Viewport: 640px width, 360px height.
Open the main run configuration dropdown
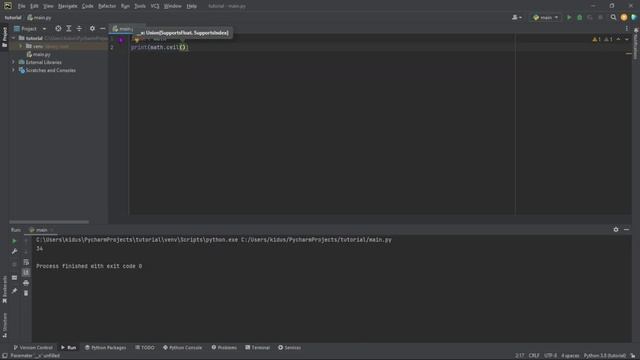point(546,18)
